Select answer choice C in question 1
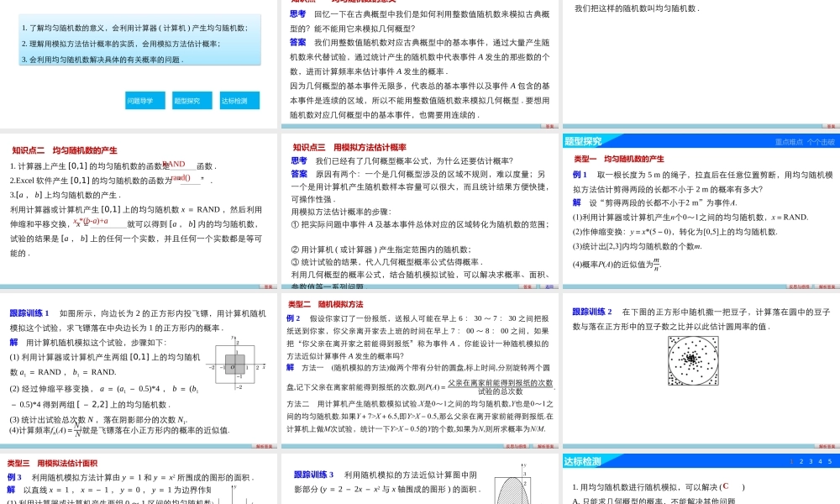This screenshot has height=504, width=840. [726, 488]
